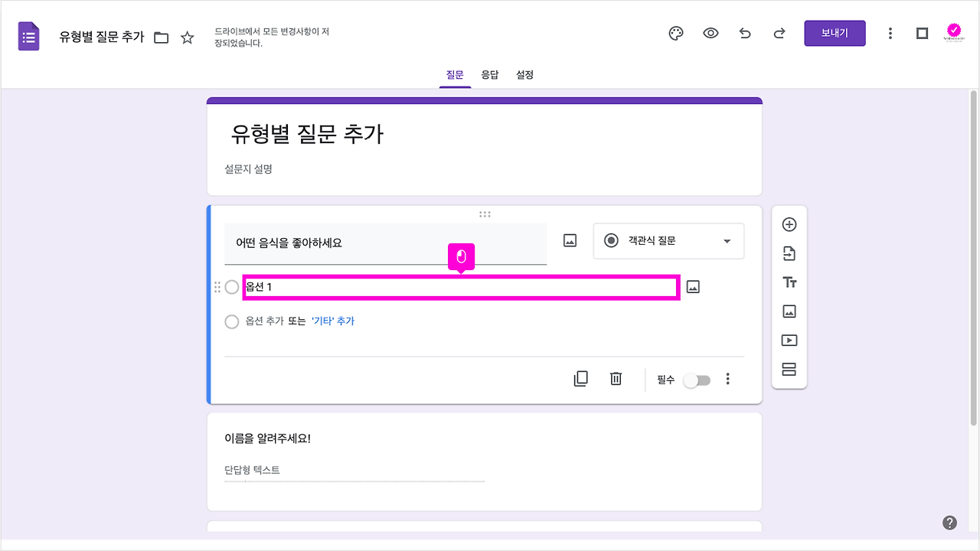This screenshot has width=980, height=551.
Task: Add a video from the sidebar
Action: click(789, 340)
